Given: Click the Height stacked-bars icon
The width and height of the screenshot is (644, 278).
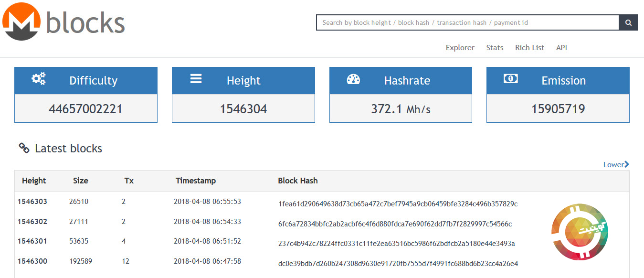Looking at the screenshot, I should (x=196, y=79).
